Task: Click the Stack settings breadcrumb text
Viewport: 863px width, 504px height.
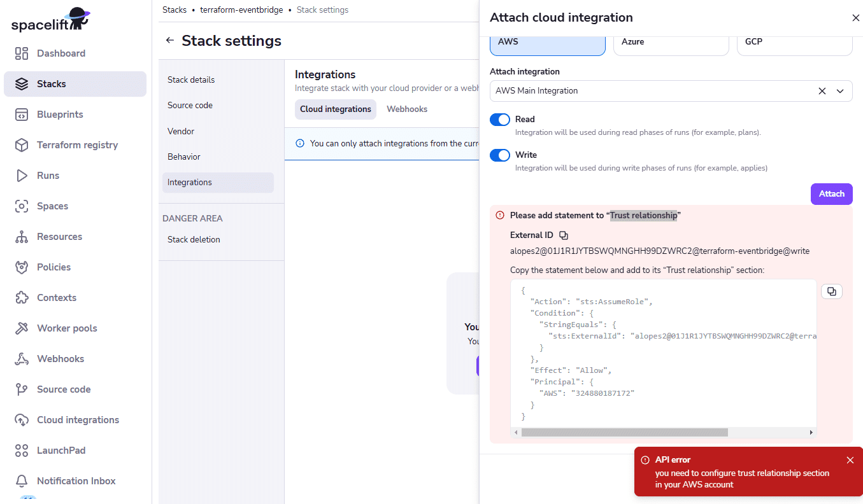Action: [322, 10]
